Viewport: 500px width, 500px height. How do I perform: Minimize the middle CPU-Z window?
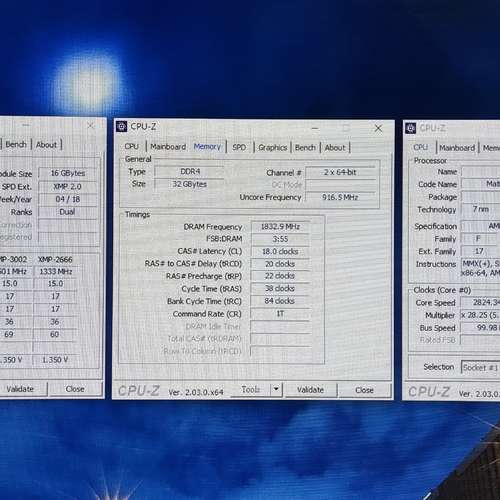315,128
